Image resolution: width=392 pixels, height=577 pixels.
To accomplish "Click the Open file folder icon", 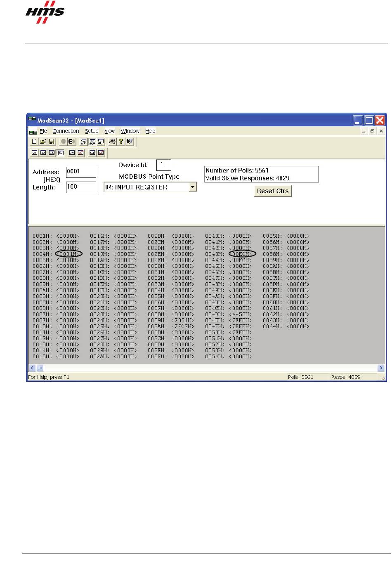I will coord(43,142).
